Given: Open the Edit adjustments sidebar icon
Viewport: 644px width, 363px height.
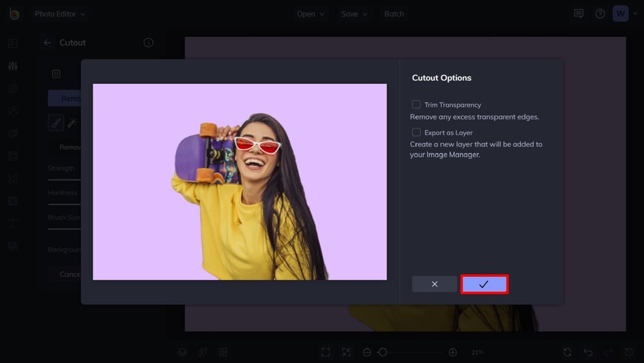Looking at the screenshot, I should click(13, 66).
